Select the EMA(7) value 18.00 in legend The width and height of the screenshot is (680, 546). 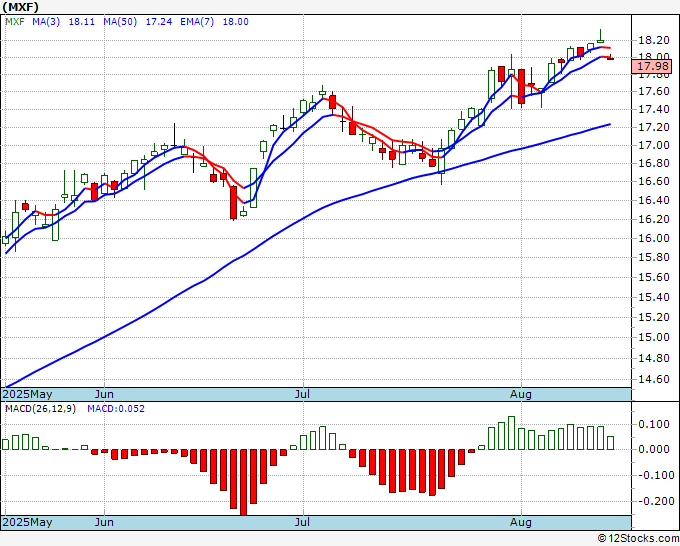click(x=235, y=22)
